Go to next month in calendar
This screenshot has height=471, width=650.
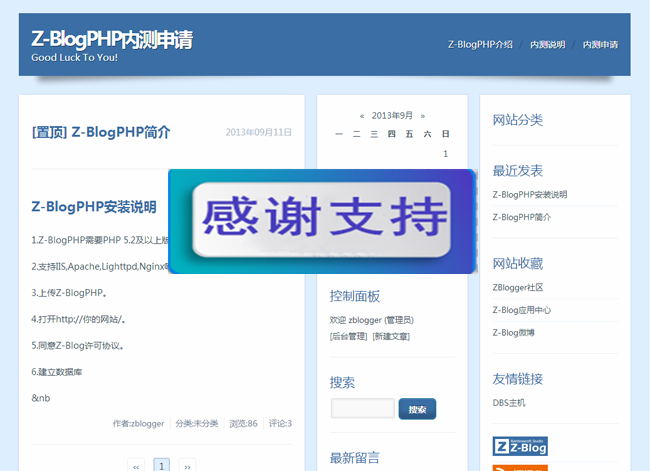tap(422, 116)
